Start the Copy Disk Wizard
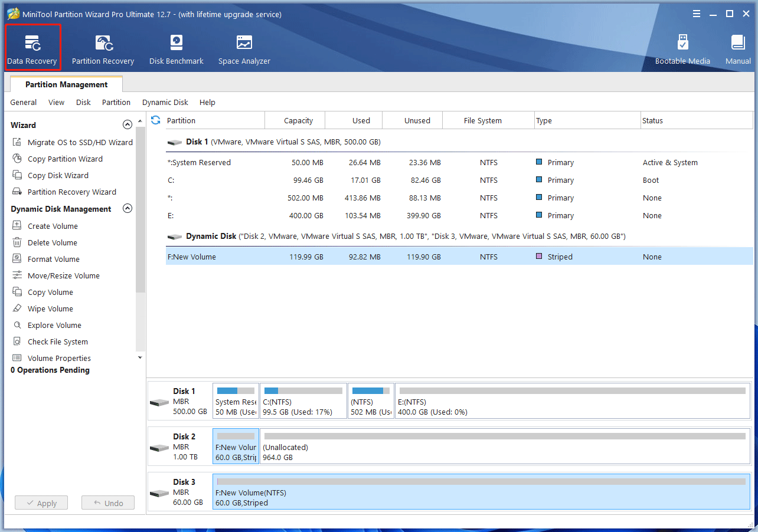 (x=50, y=175)
